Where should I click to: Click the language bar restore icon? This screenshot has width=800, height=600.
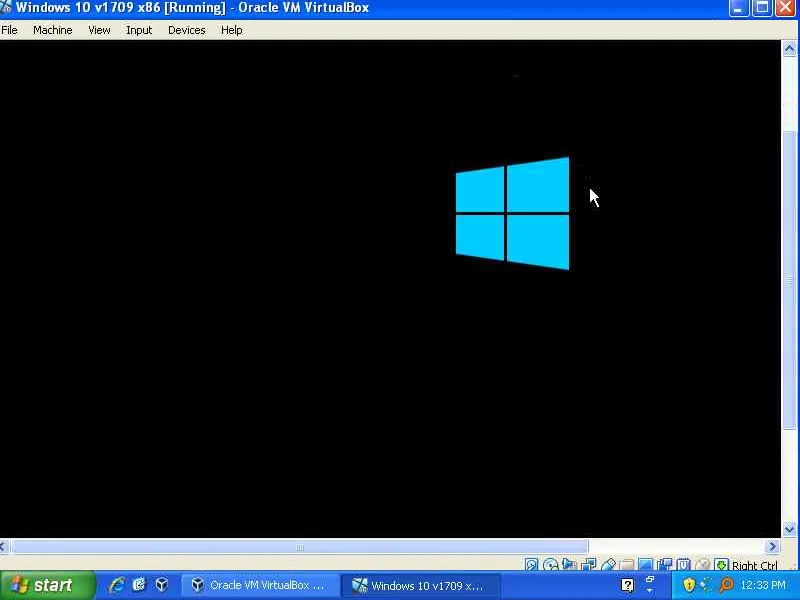click(649, 579)
